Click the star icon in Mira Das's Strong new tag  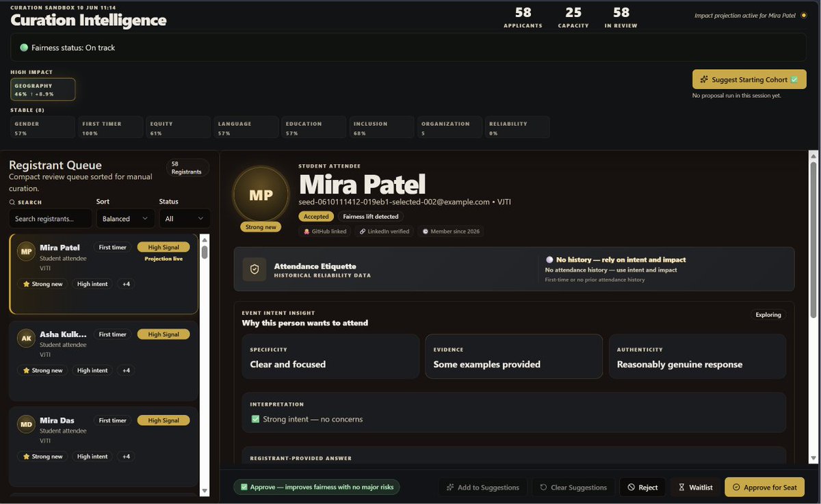pos(26,457)
